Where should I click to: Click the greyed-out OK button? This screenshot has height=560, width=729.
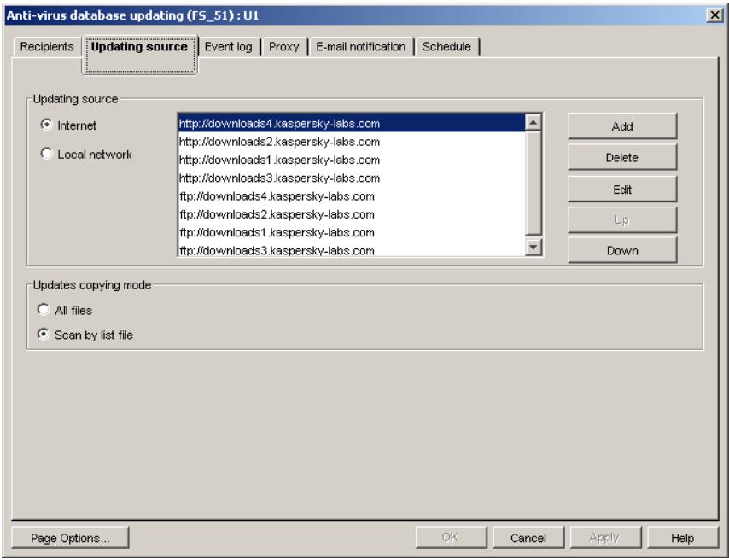(x=451, y=538)
